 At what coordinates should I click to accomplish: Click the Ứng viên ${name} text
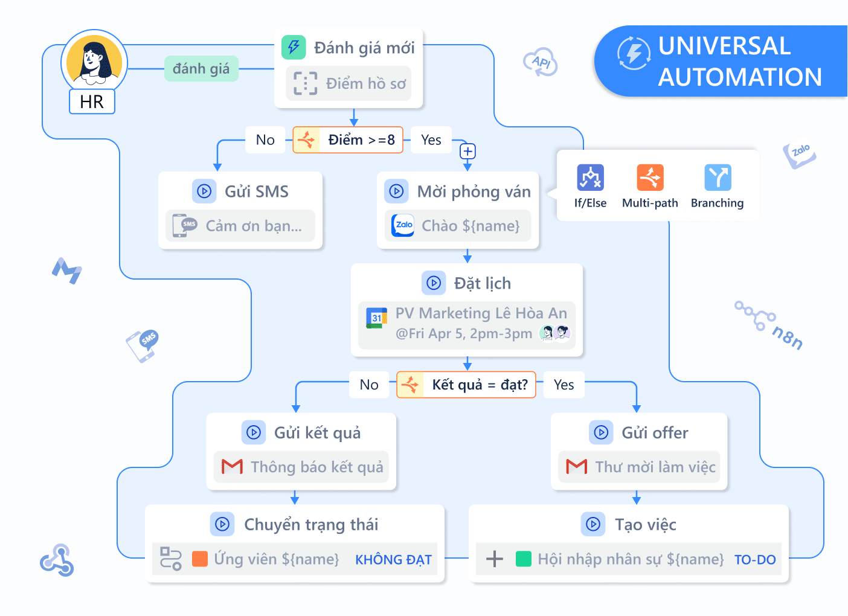[277, 559]
